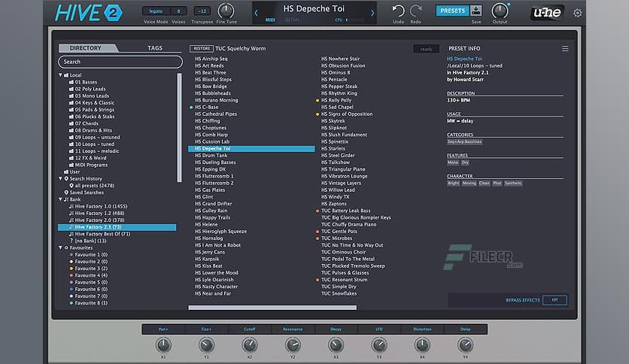
Task: Click the Restore button
Action: [202, 49]
